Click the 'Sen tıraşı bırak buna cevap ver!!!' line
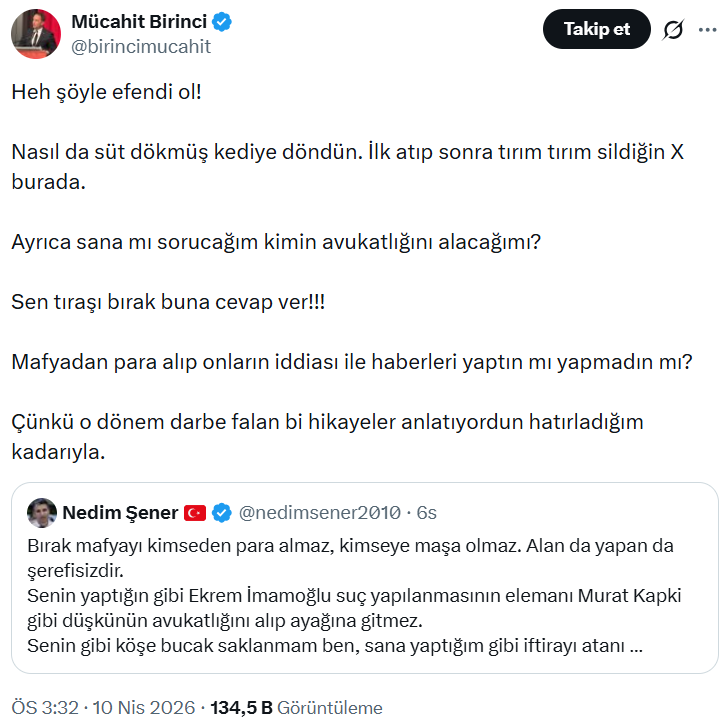 pos(168,301)
